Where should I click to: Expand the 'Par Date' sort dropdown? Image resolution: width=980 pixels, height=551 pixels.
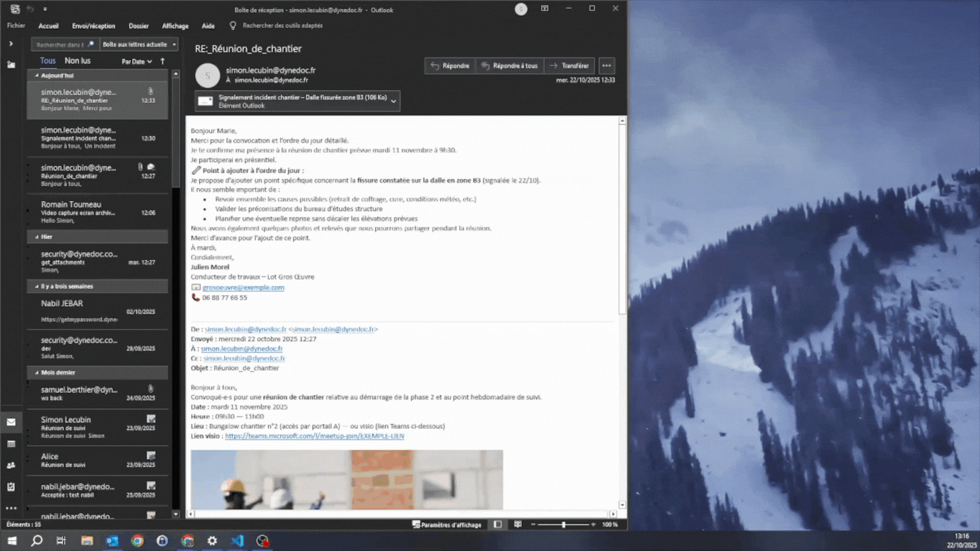tap(137, 61)
